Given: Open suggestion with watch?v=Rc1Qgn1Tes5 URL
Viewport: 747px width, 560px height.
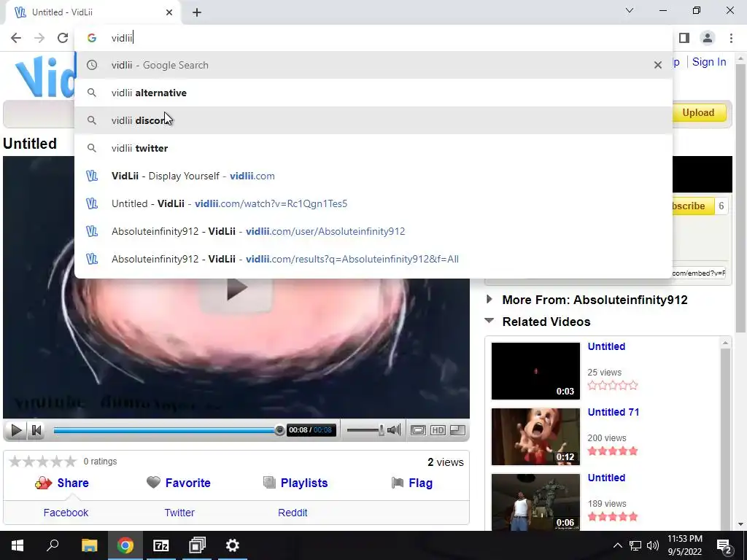Looking at the screenshot, I should [373, 204].
